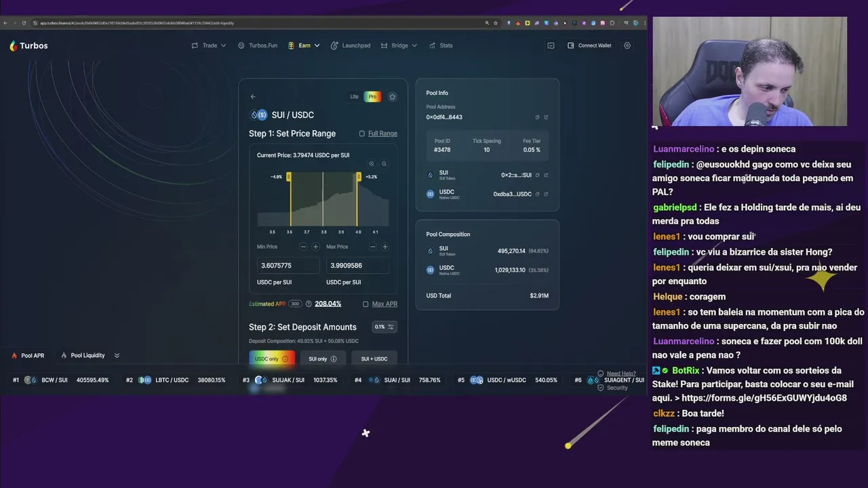Screen dimensions: 868x488
Task: Expand the Trade menu
Action: tap(209, 45)
